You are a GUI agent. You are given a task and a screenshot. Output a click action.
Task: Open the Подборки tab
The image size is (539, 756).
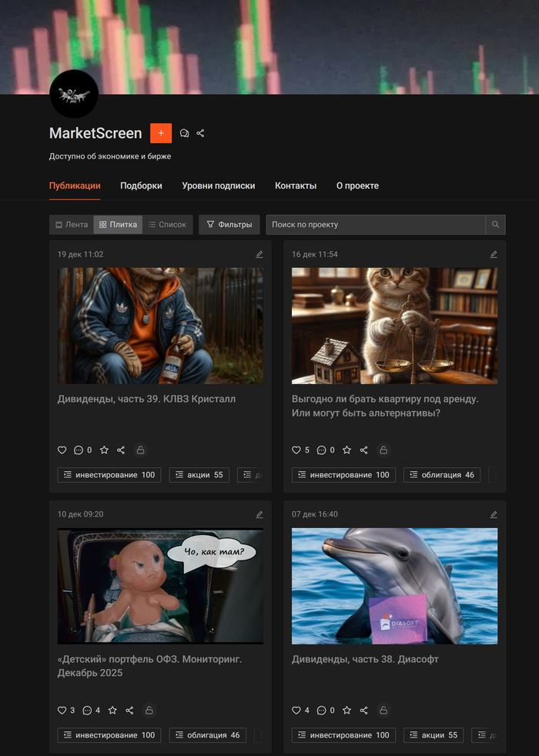141,186
